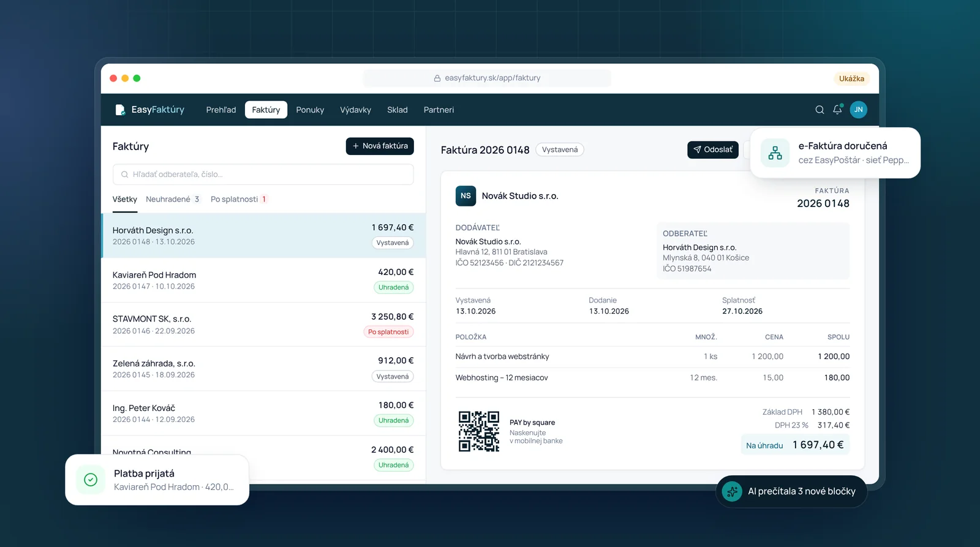Screen dimensions: 980x547
Task: Click the easyfaktury.sk/app/faktury address bar
Action: (487, 78)
